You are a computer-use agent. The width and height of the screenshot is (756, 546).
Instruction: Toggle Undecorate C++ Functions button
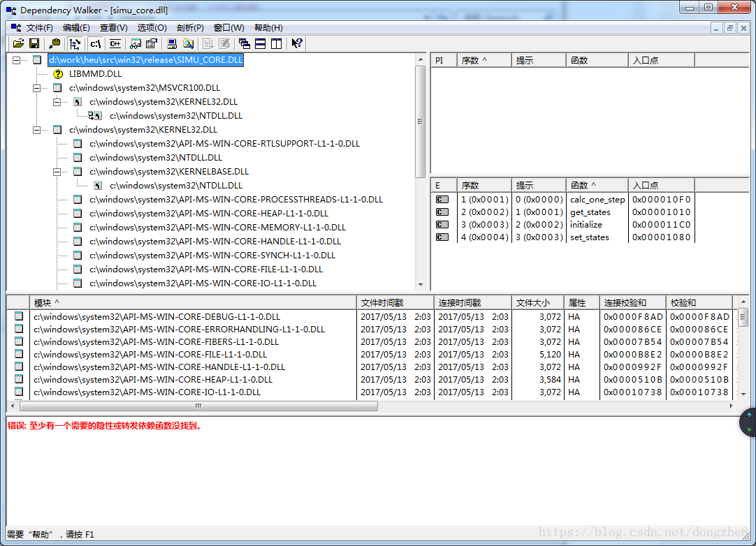[115, 43]
